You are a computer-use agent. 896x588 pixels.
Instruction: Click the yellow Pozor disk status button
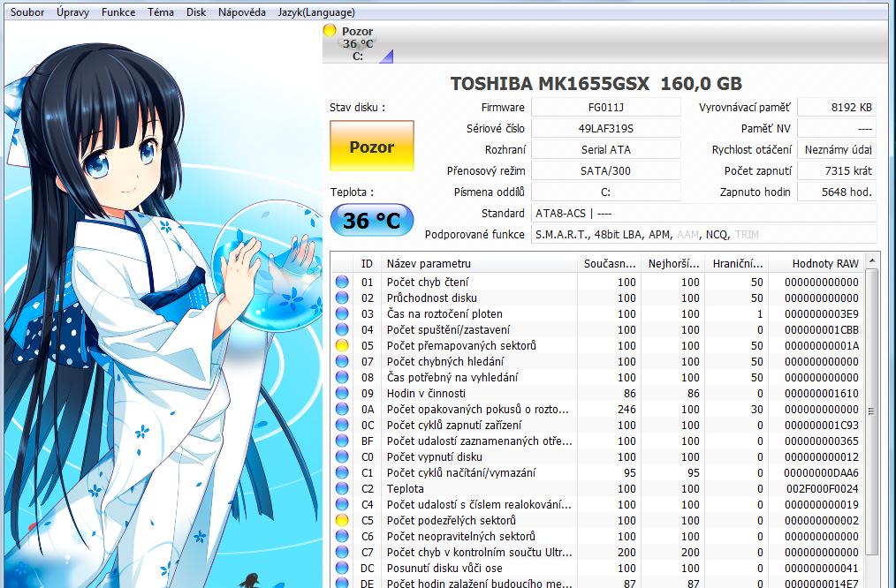[x=372, y=147]
